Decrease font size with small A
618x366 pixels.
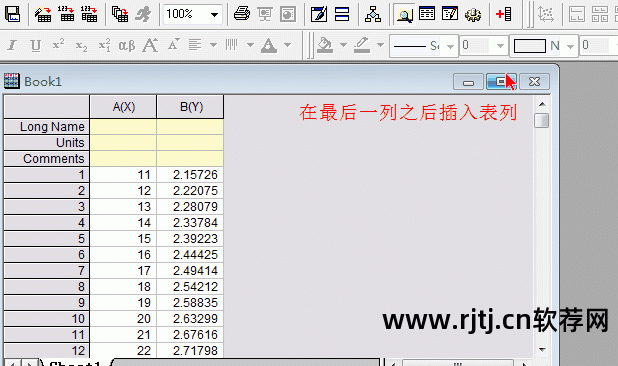(173, 45)
